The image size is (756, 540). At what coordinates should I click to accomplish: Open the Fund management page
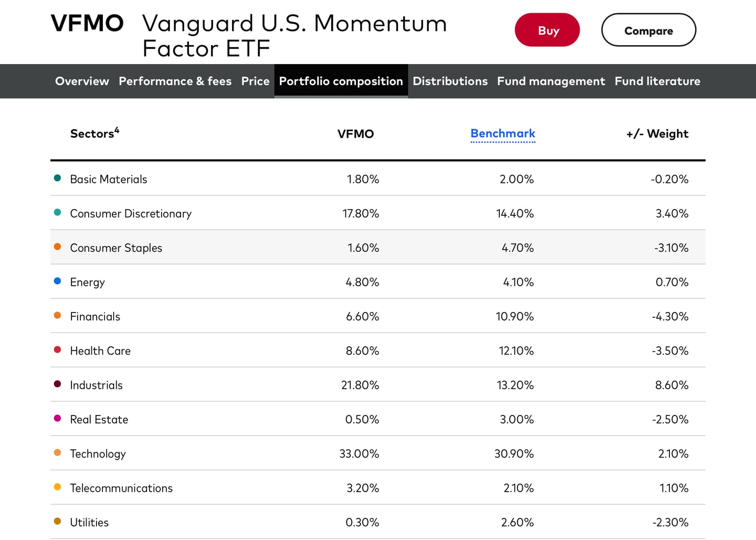click(551, 81)
